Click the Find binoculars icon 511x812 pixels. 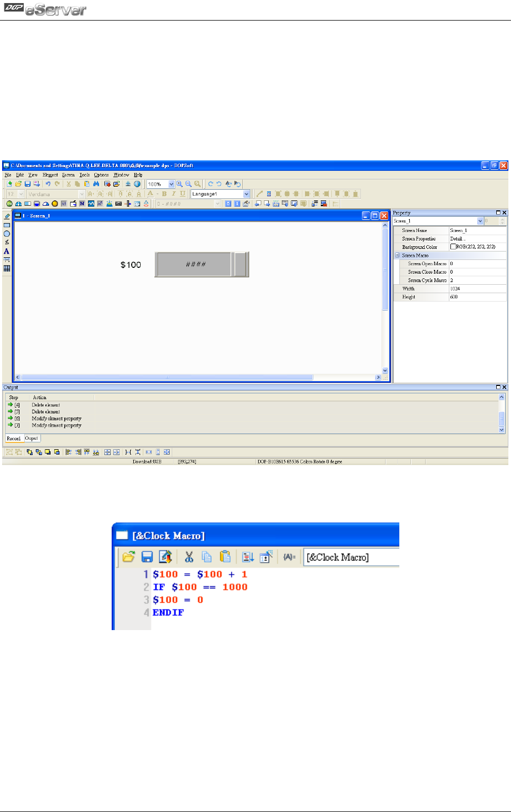[x=96, y=184]
